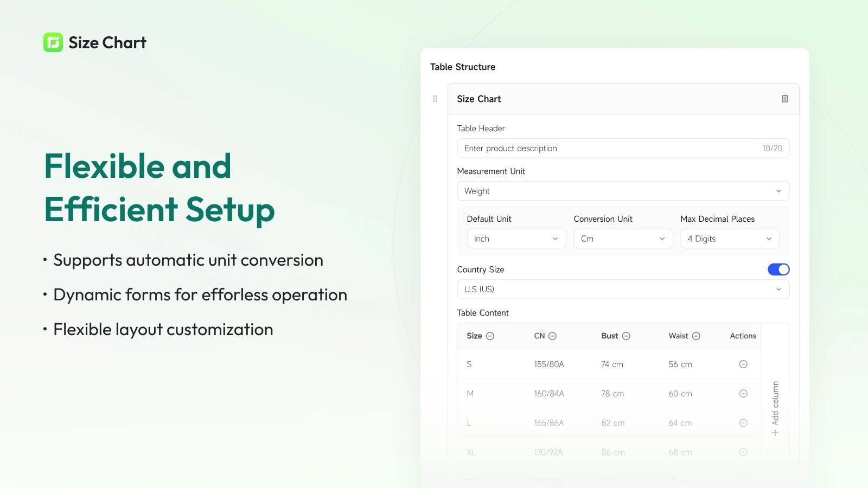The width and height of the screenshot is (868, 488).
Task: Delete the Size Chart block with trash icon
Action: coord(784,99)
